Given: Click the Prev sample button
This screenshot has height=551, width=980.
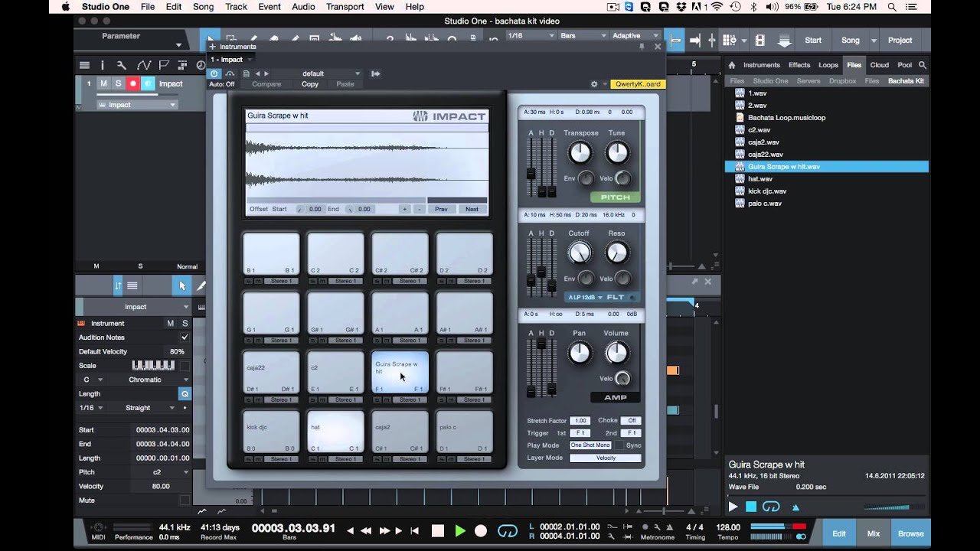Looking at the screenshot, I should click(441, 209).
